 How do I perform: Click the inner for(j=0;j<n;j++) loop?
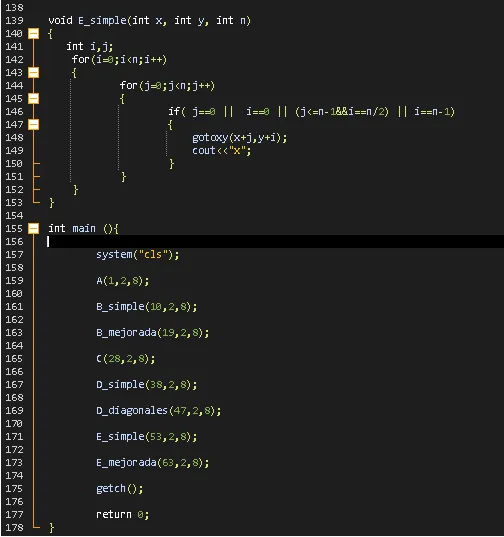167,86
